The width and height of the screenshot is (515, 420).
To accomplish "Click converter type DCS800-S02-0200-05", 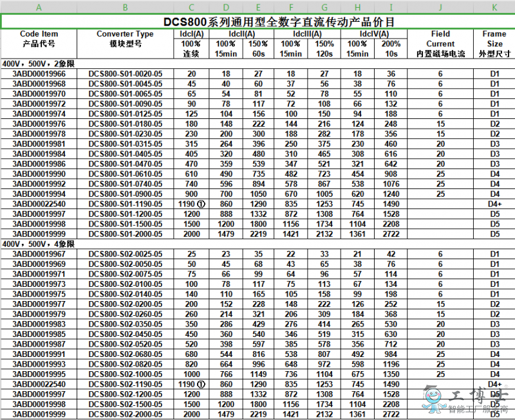I will click(125, 304).
